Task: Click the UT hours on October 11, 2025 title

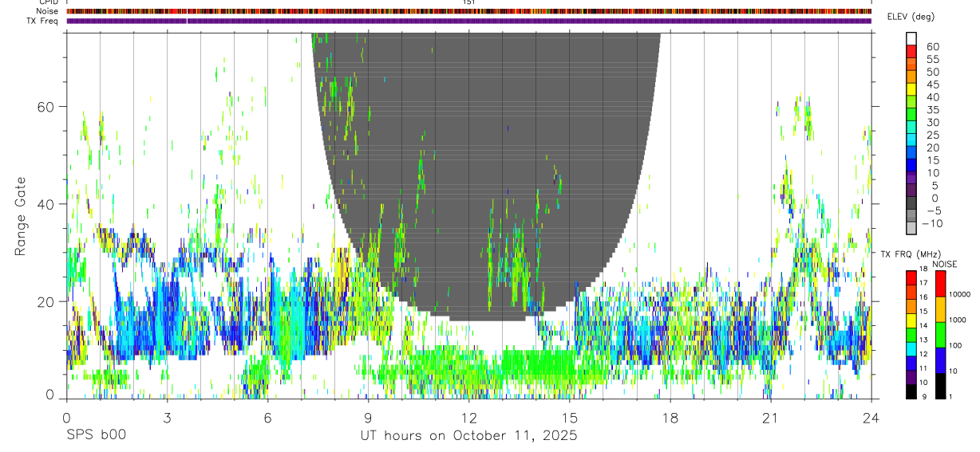Action: pos(468,435)
